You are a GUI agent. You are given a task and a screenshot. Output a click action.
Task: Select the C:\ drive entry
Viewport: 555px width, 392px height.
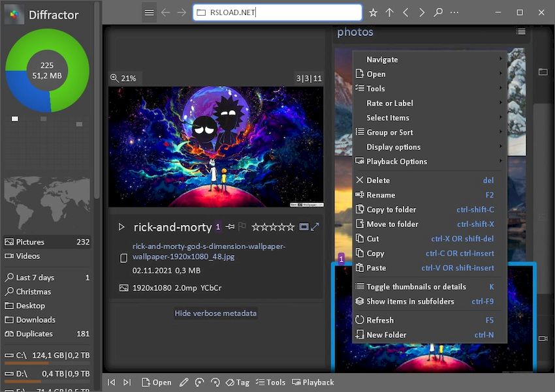click(47, 355)
